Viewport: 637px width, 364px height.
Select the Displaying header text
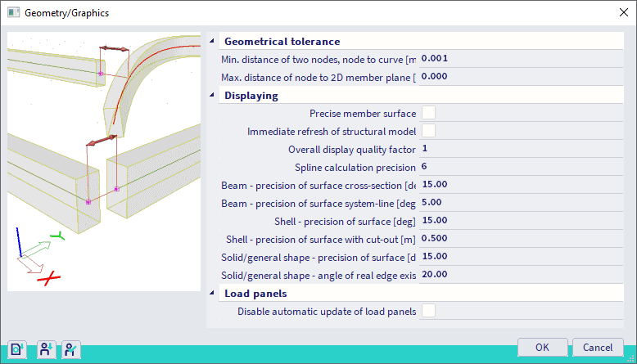251,96
